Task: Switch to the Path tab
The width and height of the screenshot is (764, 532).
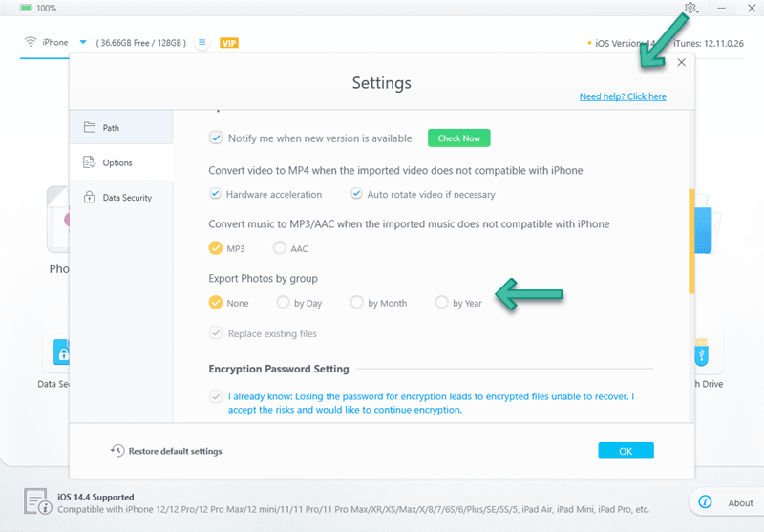Action: coord(121,127)
